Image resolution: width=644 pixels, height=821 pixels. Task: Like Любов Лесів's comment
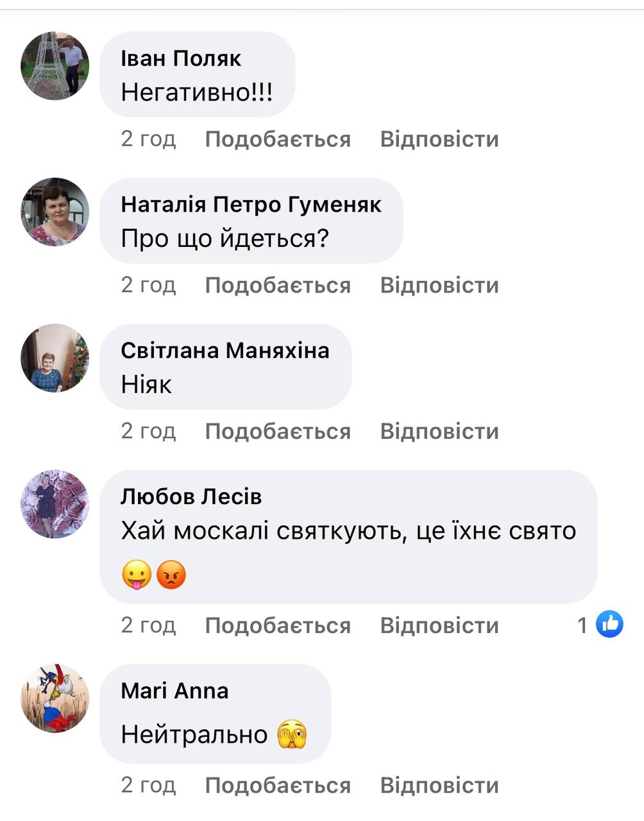coord(278,625)
